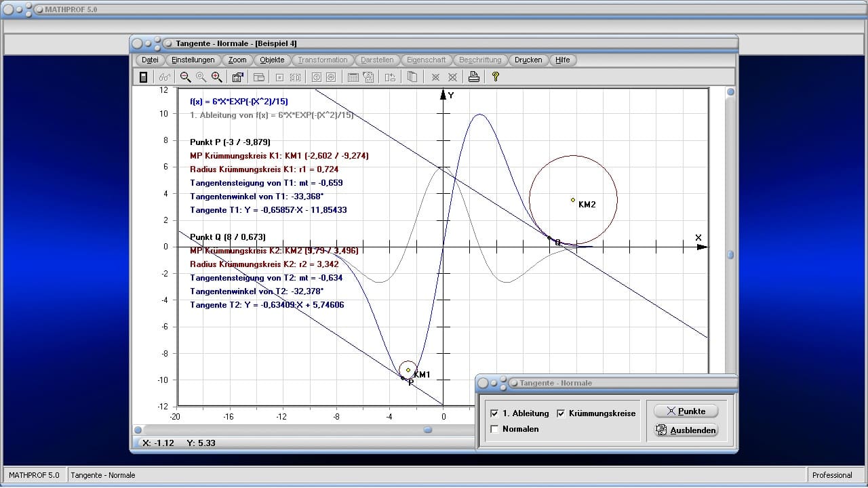This screenshot has height=488, width=868.
Task: Click 'Radius Krümmungskreis K1: r1 = 0,724'
Action: [x=264, y=169]
